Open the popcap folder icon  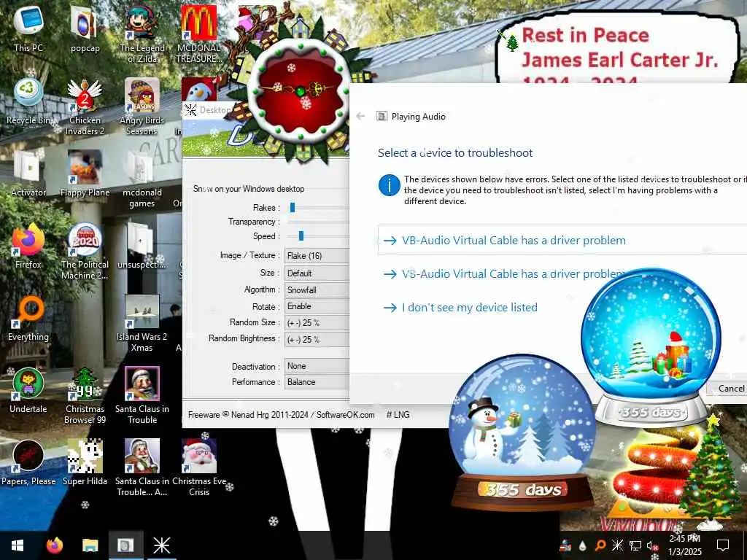85,28
